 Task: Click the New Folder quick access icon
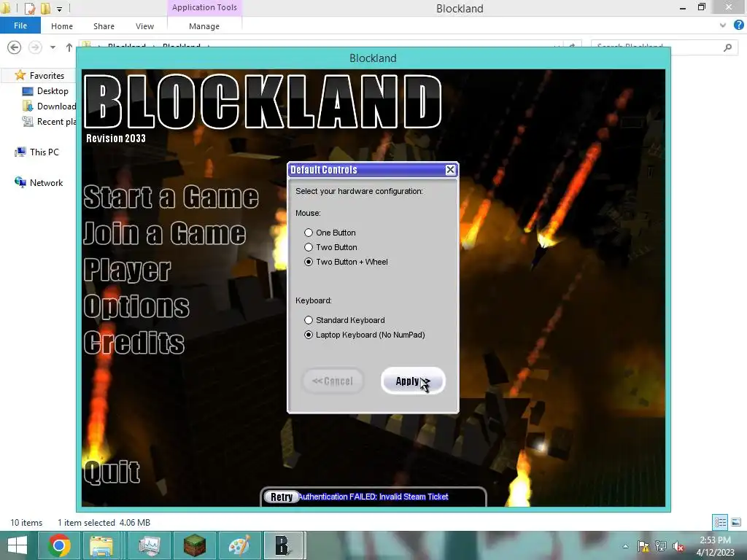(45, 8)
